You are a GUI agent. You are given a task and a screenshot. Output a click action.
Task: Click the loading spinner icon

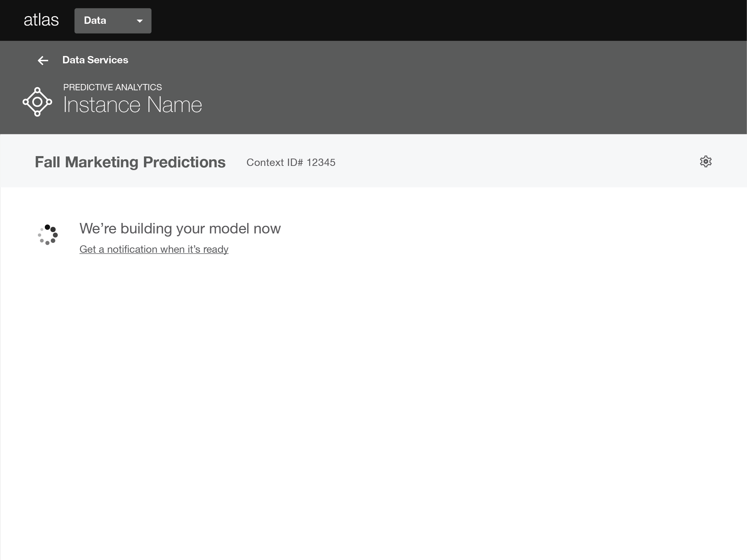[x=48, y=234]
